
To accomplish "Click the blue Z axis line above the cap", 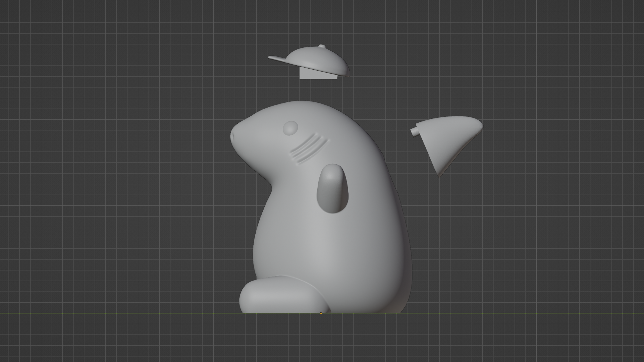I will (x=321, y=20).
